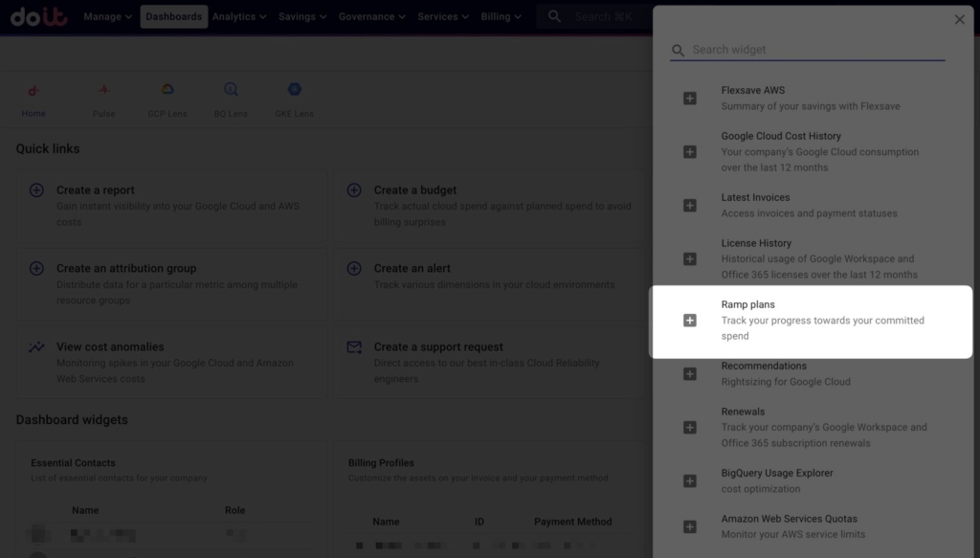Add the Google Cloud Cost History widget
Image resolution: width=980 pixels, height=558 pixels.
pyautogui.click(x=689, y=152)
